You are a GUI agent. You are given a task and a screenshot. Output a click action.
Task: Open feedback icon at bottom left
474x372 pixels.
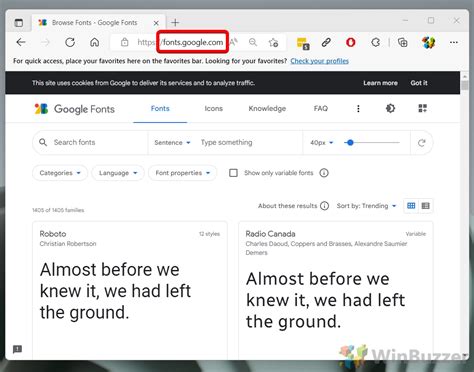[x=17, y=349]
